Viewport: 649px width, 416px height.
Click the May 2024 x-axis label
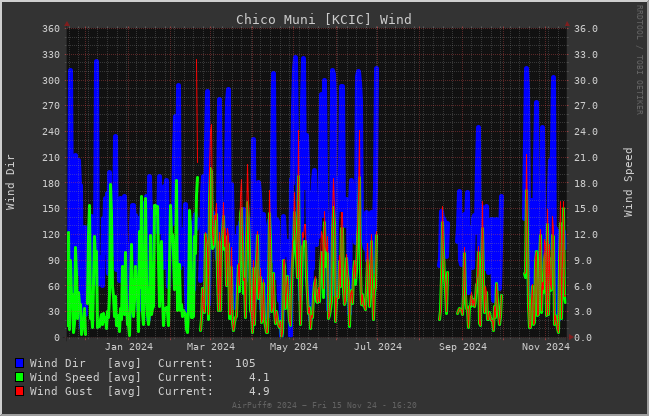click(294, 347)
